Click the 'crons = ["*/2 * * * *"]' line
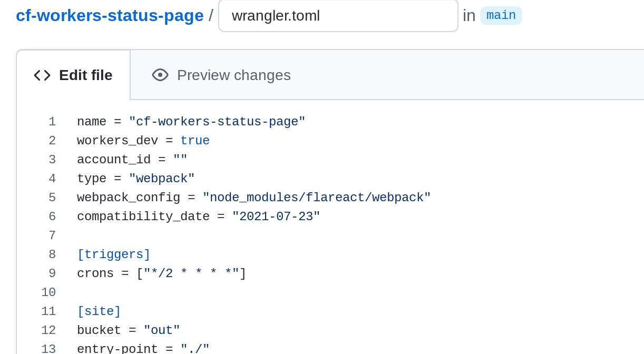Viewport: 644px width, 354px height. coord(162,273)
